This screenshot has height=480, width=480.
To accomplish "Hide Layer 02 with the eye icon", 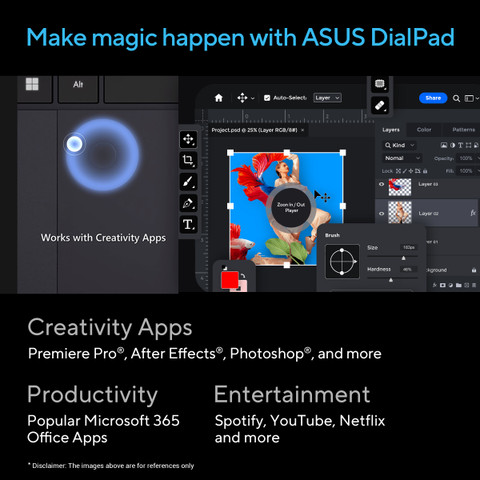I will pyautogui.click(x=381, y=213).
